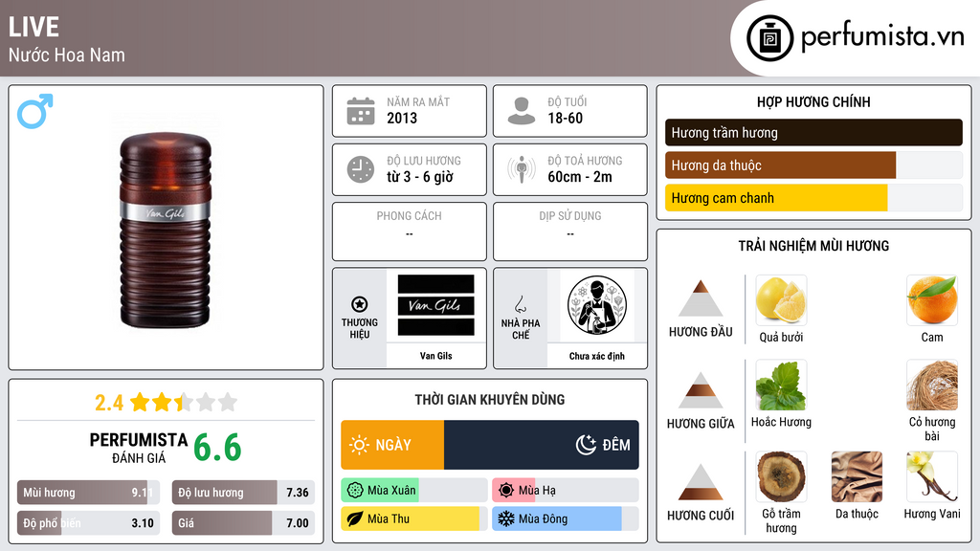Viewport: 980px width, 551px height.
Task: Click the perfumista.vn site name
Action: pyautogui.click(x=882, y=36)
